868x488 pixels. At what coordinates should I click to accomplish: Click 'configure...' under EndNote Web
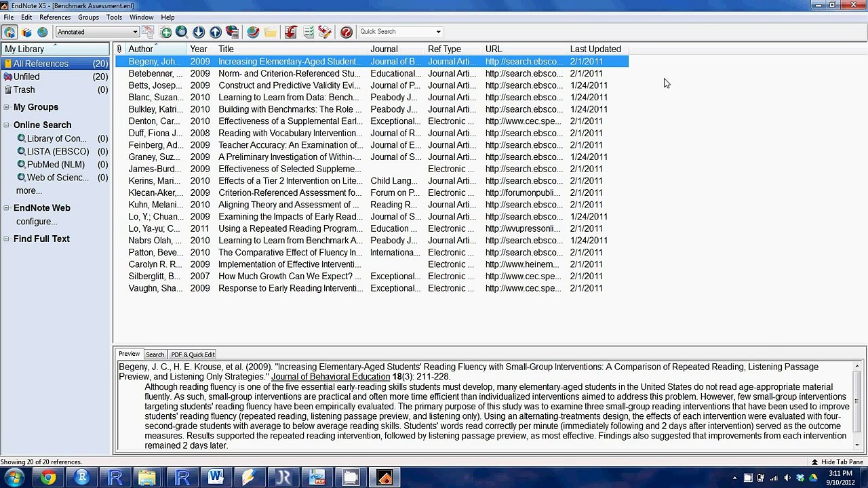tap(37, 222)
